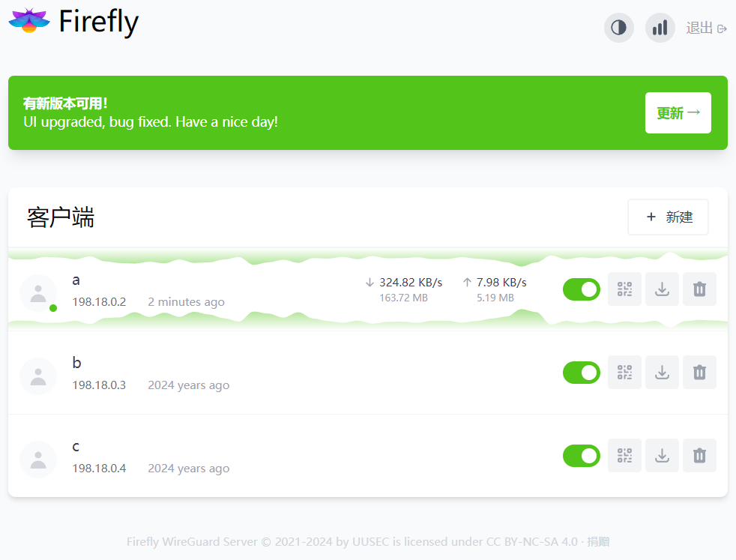Delete client b using the trash icon
736x560 pixels.
pyautogui.click(x=699, y=372)
